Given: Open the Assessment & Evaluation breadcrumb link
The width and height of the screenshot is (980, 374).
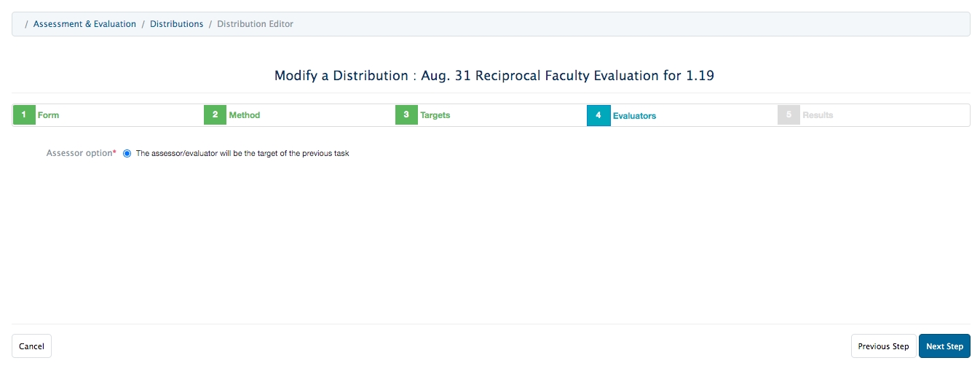Looking at the screenshot, I should 84,24.
